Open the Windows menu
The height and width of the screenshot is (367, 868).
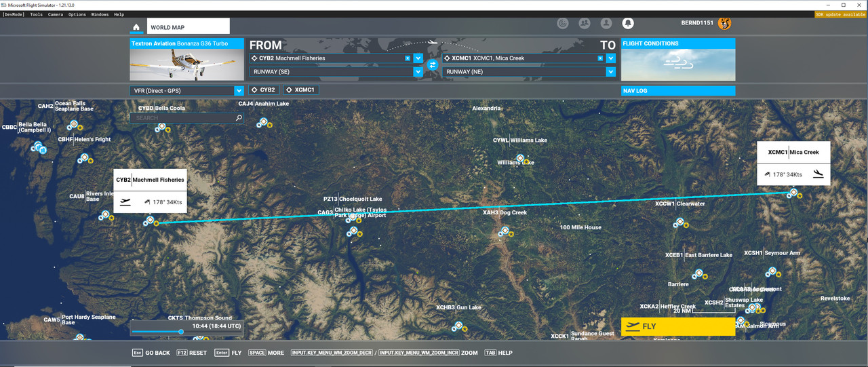click(100, 14)
